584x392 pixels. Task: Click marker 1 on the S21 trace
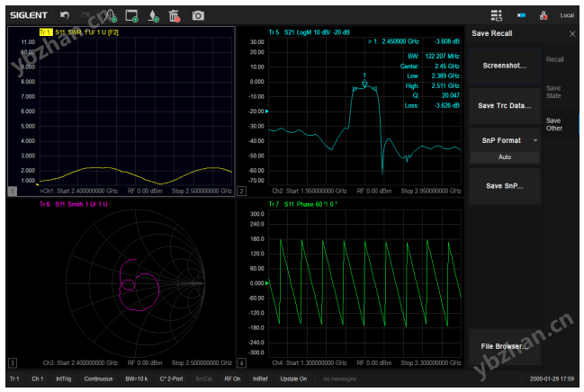tap(364, 83)
